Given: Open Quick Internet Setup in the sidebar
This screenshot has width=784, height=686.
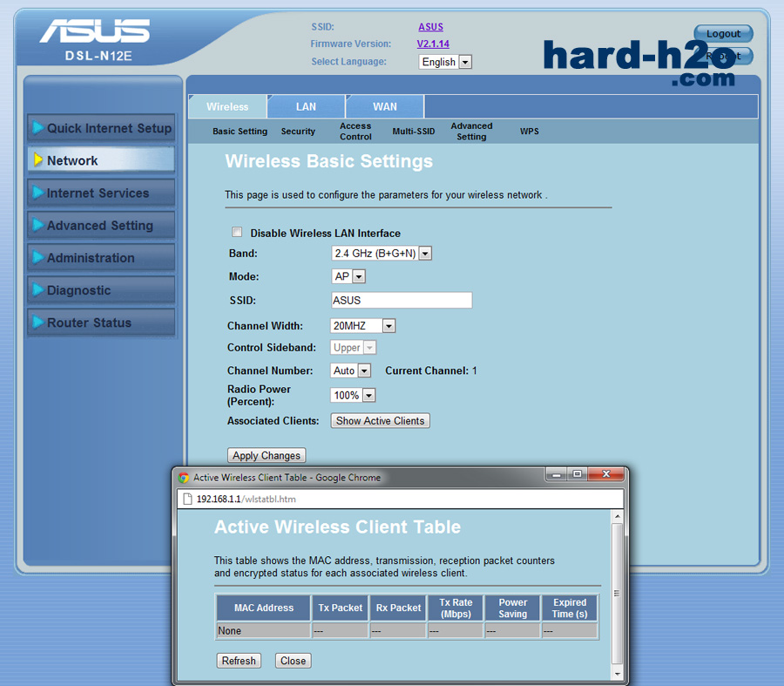Looking at the screenshot, I should tap(102, 128).
